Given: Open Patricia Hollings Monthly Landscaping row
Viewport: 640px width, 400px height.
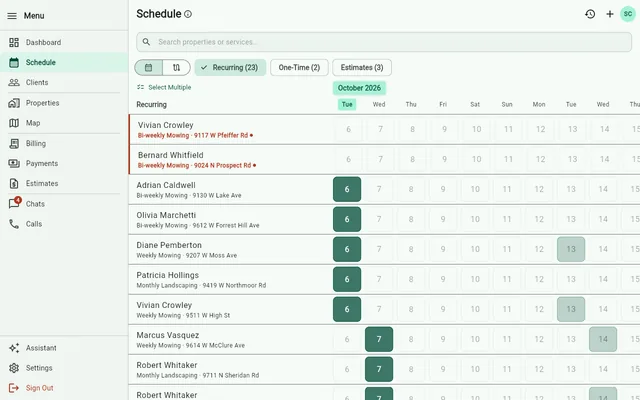Looking at the screenshot, I should click(x=231, y=280).
